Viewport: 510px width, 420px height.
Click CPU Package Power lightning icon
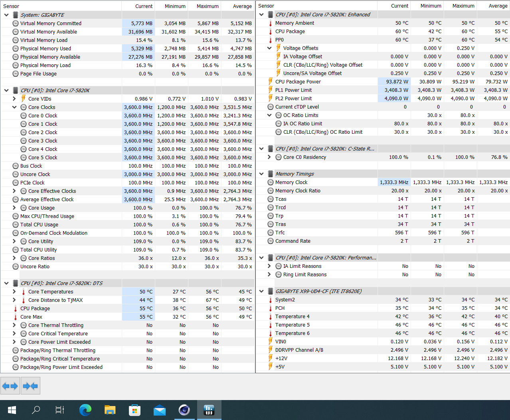271,81
